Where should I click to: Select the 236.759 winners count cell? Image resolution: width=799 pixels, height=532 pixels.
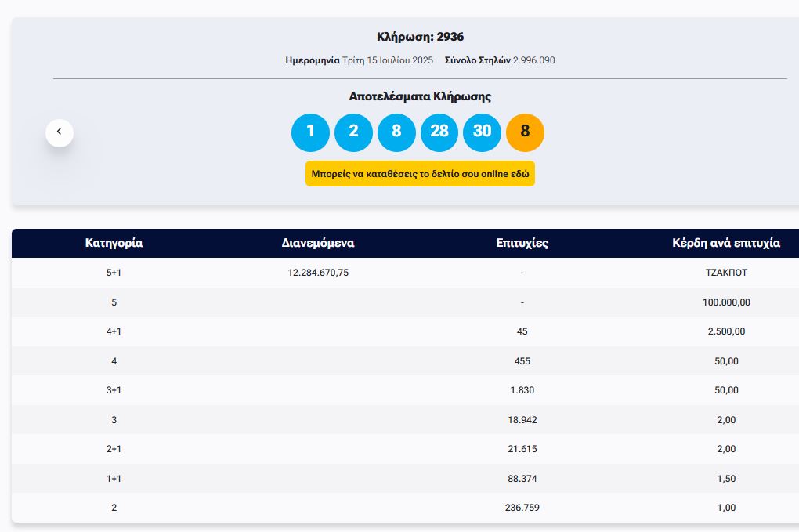coord(522,508)
